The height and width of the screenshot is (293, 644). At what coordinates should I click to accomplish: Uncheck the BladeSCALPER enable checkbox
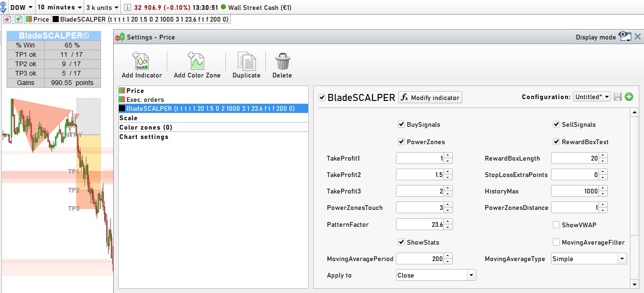point(322,98)
